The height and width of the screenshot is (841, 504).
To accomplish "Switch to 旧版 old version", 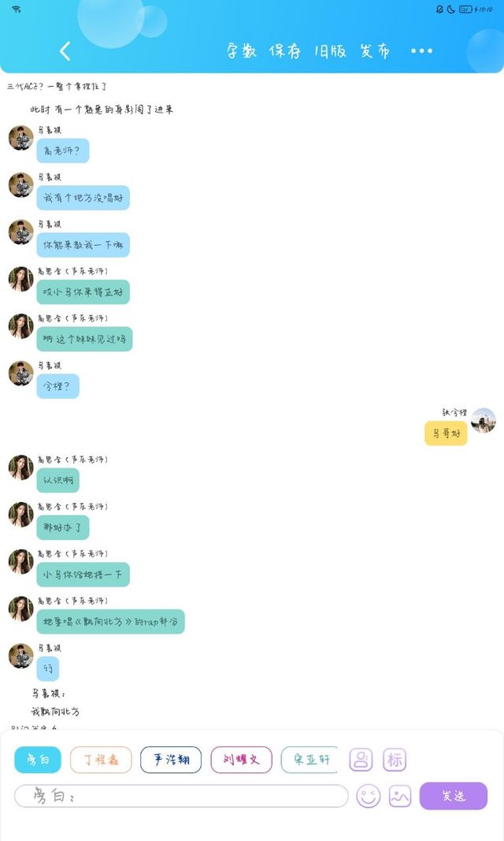I will click(330, 51).
